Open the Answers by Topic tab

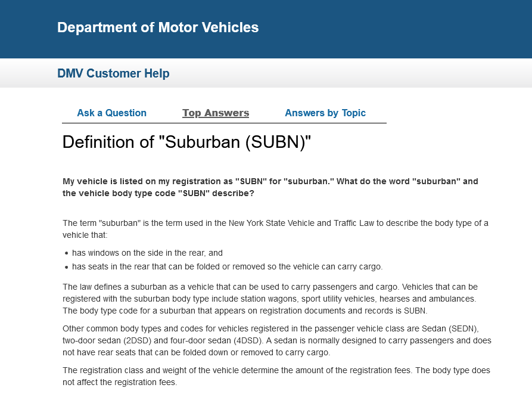pos(325,113)
